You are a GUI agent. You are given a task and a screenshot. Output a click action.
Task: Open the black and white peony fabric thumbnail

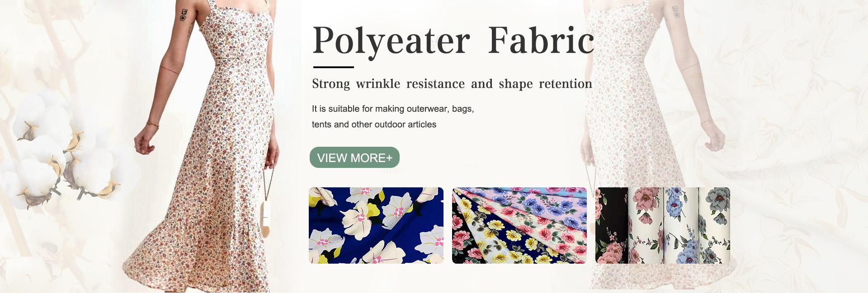point(663,225)
